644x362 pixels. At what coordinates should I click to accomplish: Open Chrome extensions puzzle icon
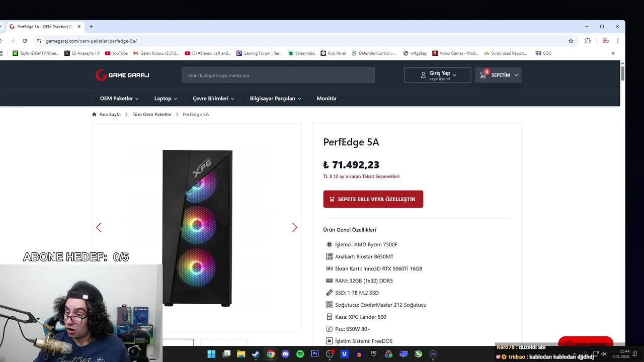click(588, 41)
